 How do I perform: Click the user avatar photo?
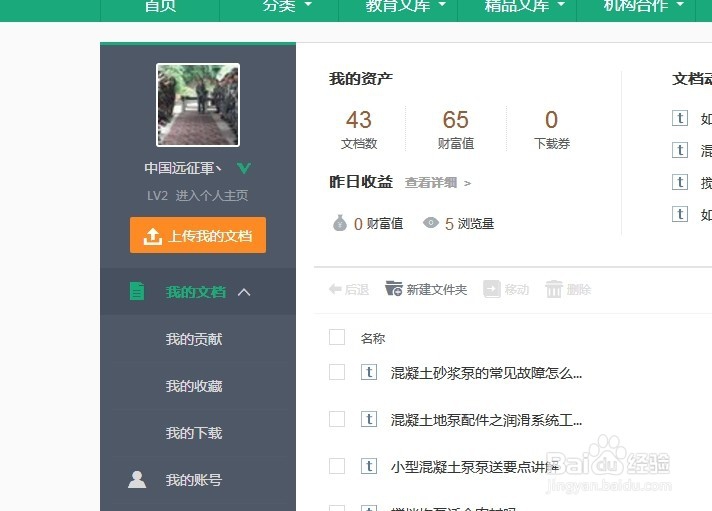198,105
